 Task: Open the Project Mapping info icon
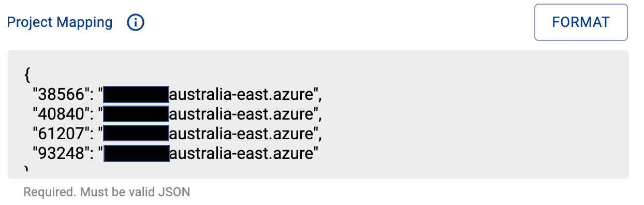(x=136, y=22)
